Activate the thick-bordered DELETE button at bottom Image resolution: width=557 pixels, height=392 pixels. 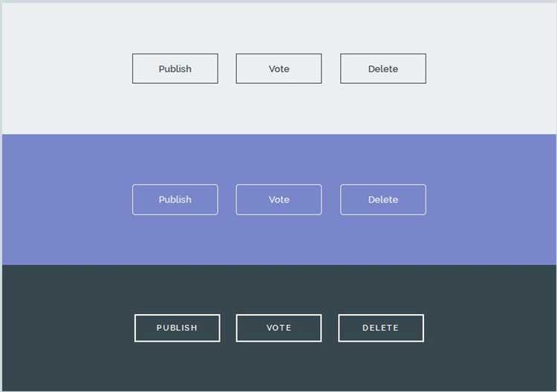point(381,328)
